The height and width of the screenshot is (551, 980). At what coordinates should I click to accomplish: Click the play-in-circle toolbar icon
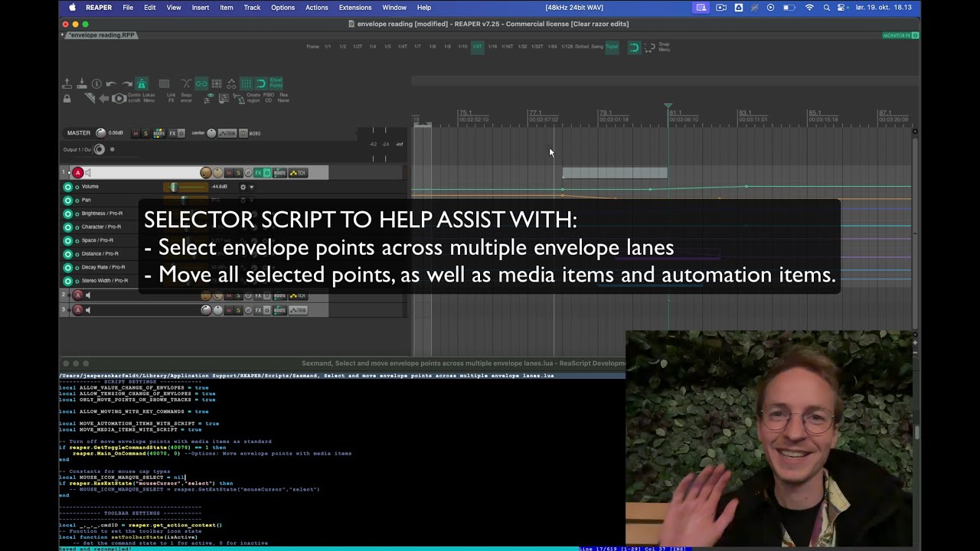coord(119,99)
